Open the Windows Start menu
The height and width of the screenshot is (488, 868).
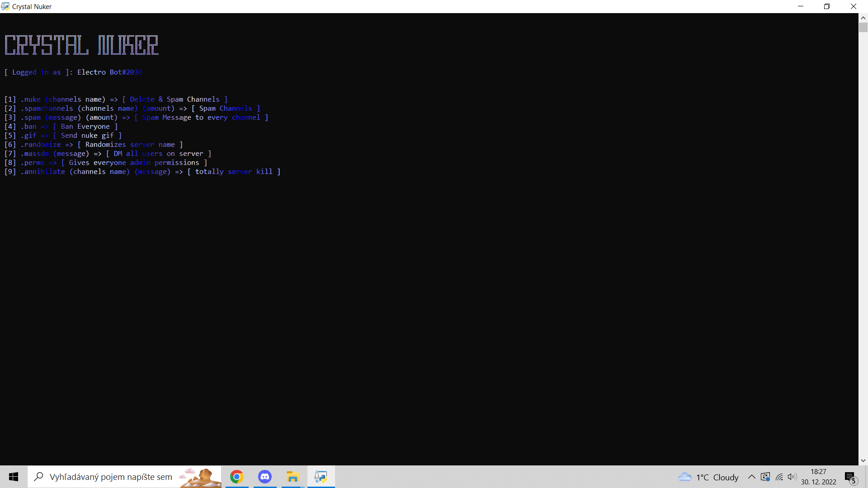pos(14,477)
